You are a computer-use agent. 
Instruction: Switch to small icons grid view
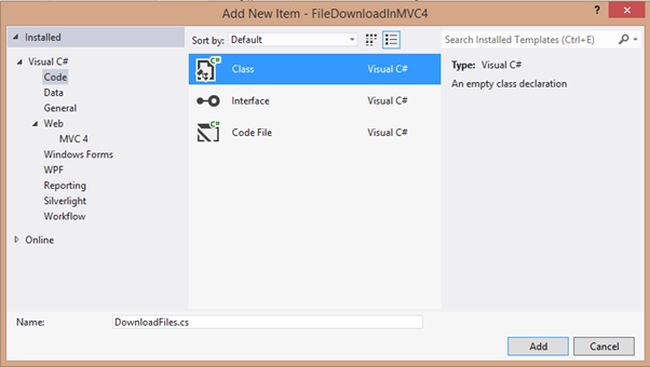(x=371, y=40)
